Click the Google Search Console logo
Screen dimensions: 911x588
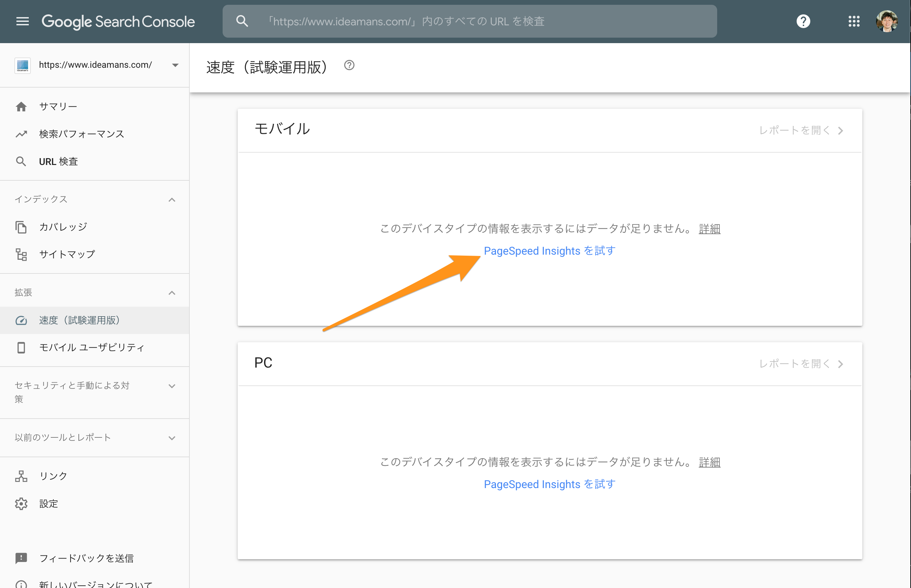(118, 22)
